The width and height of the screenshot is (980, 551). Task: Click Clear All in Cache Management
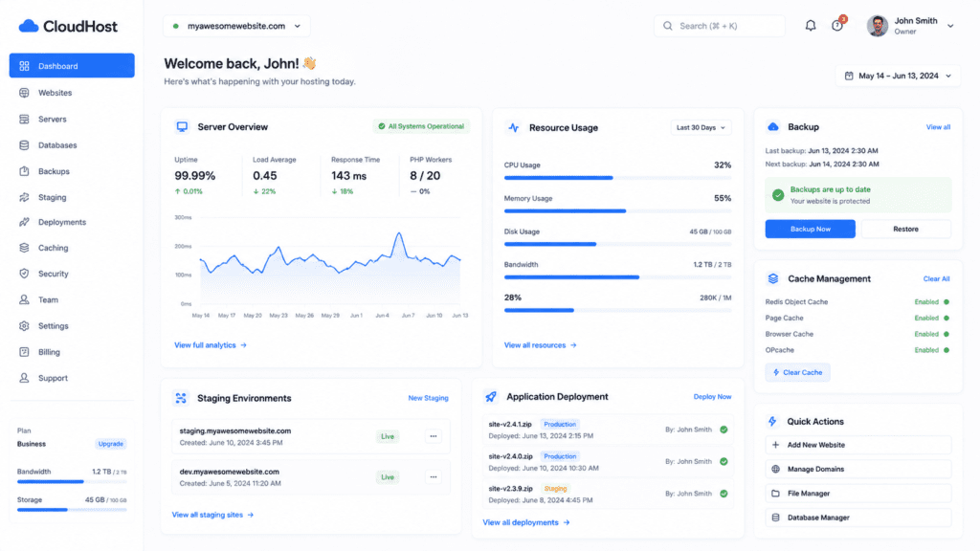[936, 278]
